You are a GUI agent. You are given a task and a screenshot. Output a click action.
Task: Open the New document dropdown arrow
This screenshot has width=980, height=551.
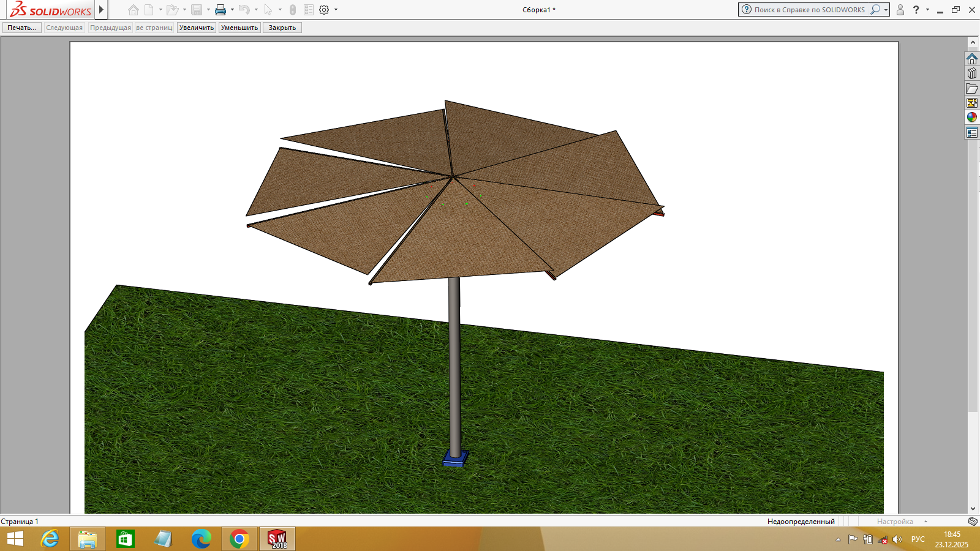click(160, 10)
